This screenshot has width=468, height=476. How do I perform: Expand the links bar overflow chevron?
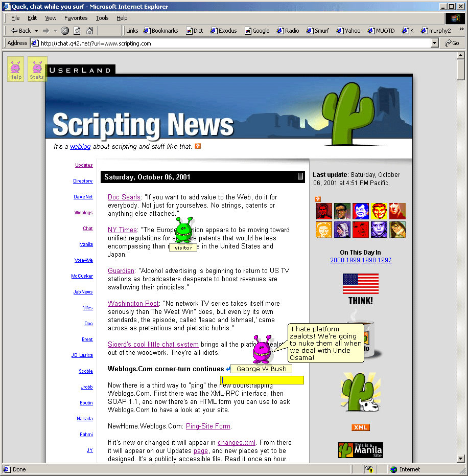(x=461, y=31)
